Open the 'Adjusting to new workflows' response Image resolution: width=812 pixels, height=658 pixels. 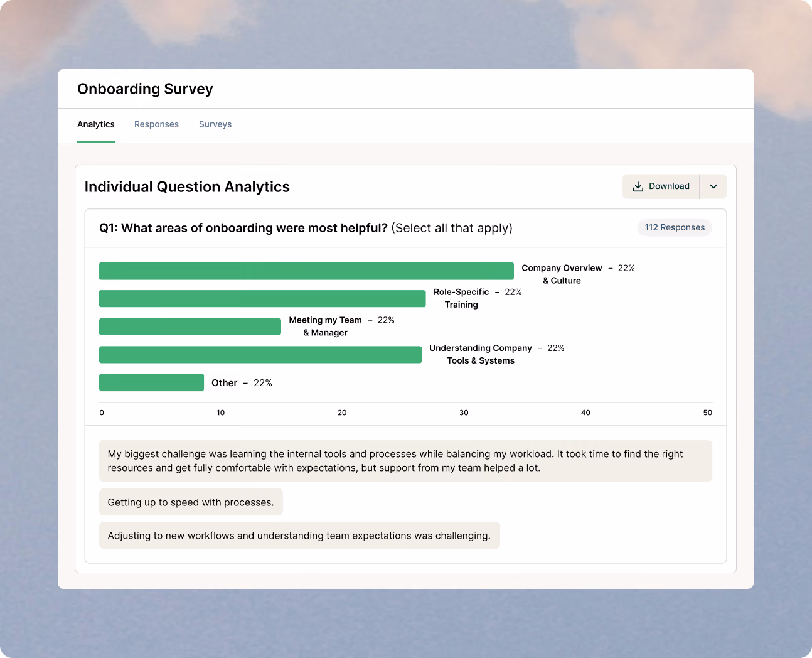[x=299, y=536]
